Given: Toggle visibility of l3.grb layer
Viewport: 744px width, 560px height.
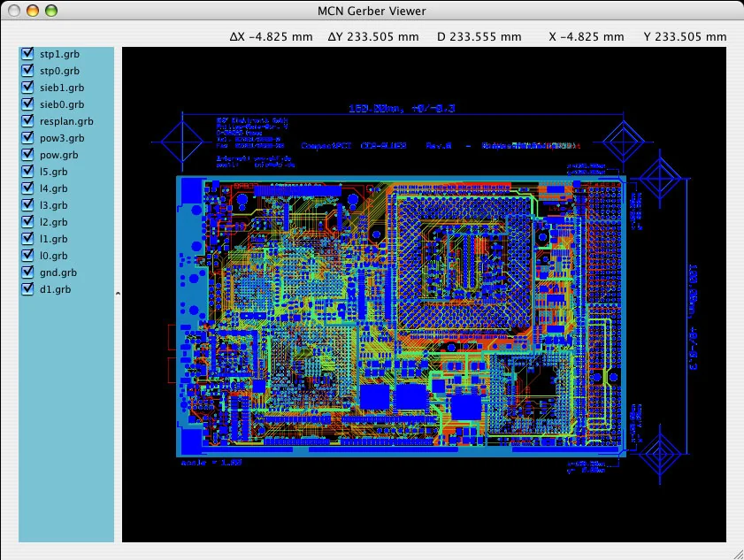Looking at the screenshot, I should [27, 204].
